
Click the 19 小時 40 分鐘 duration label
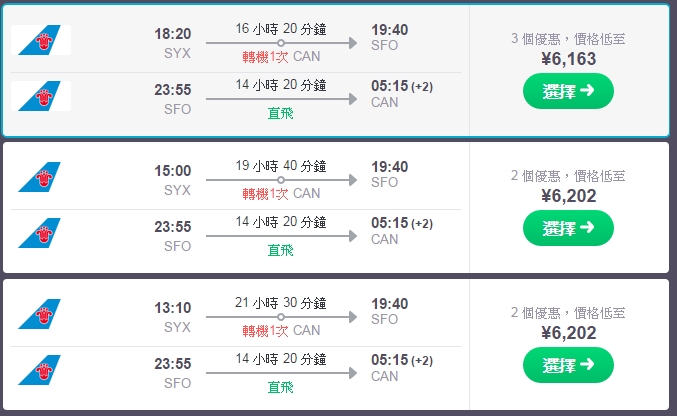pyautogui.click(x=280, y=165)
